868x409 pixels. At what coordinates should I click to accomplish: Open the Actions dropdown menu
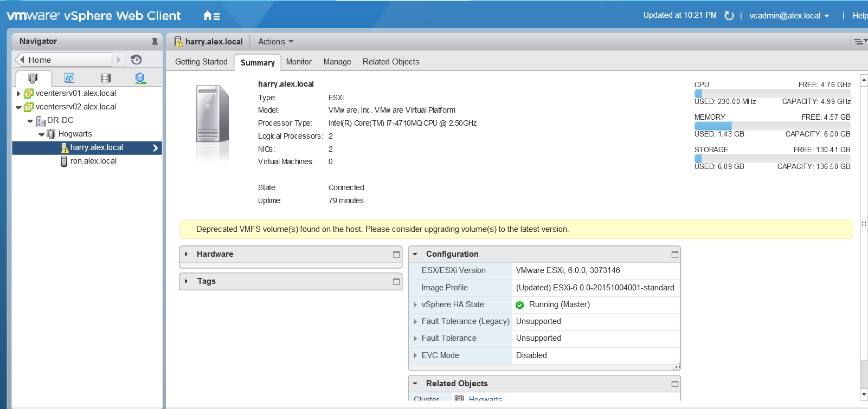pyautogui.click(x=275, y=42)
